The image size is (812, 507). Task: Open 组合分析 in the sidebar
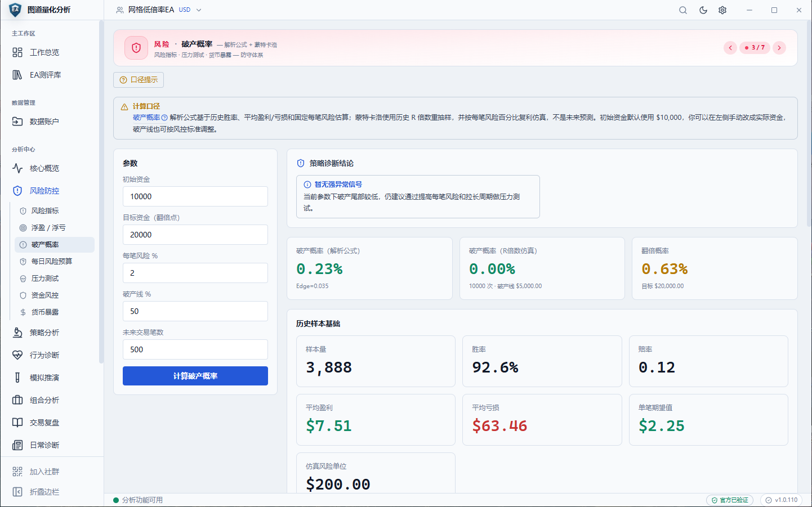tap(52, 400)
